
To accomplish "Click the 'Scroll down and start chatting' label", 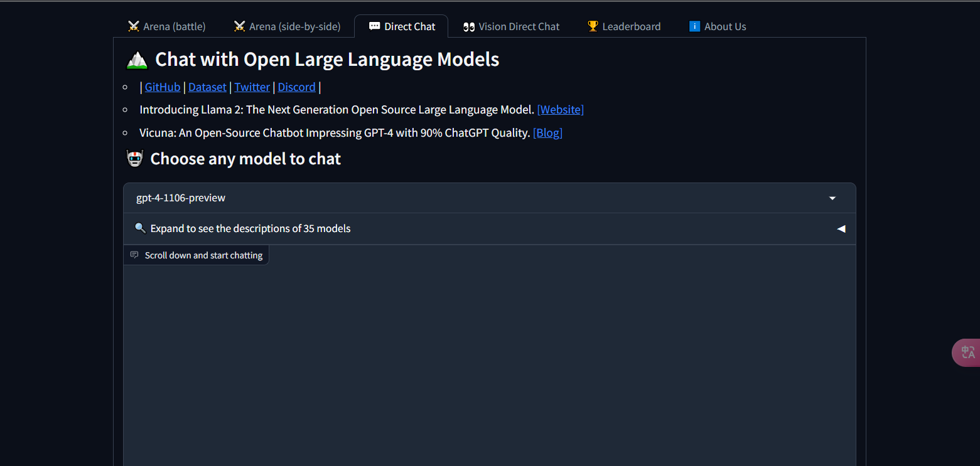I will [203, 255].
